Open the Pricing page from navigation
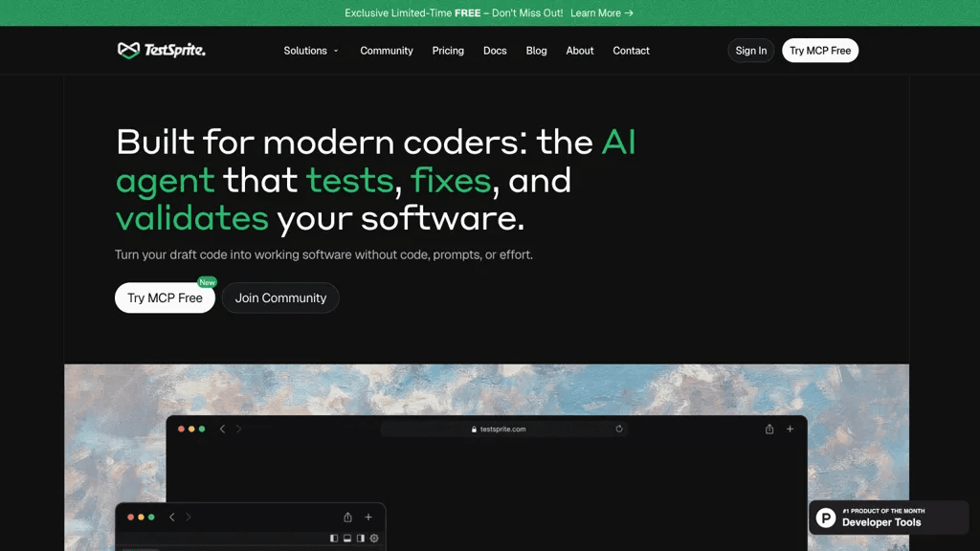Image resolution: width=980 pixels, height=551 pixels. click(448, 51)
